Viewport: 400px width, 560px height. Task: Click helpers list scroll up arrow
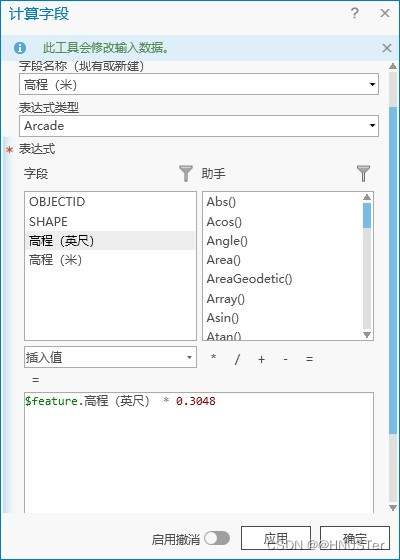(x=367, y=197)
